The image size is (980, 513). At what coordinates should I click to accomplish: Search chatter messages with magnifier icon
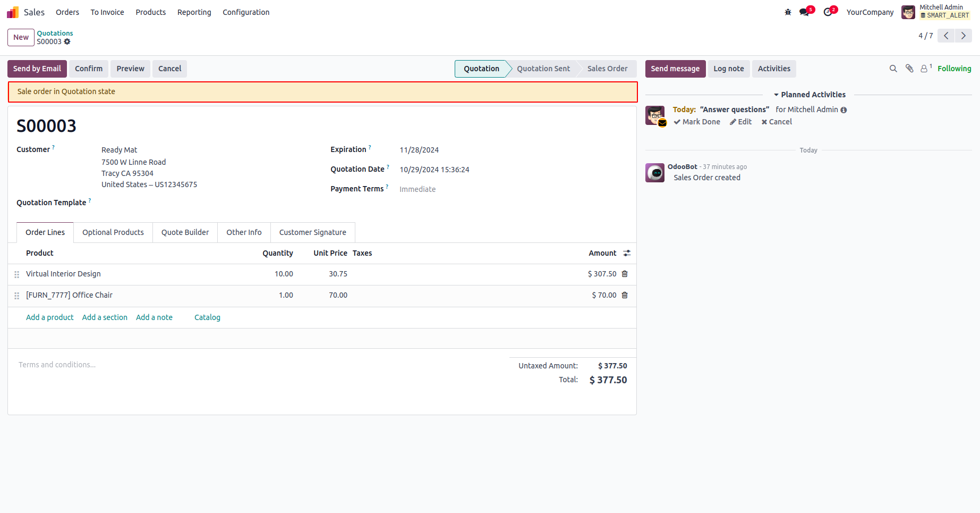point(893,69)
